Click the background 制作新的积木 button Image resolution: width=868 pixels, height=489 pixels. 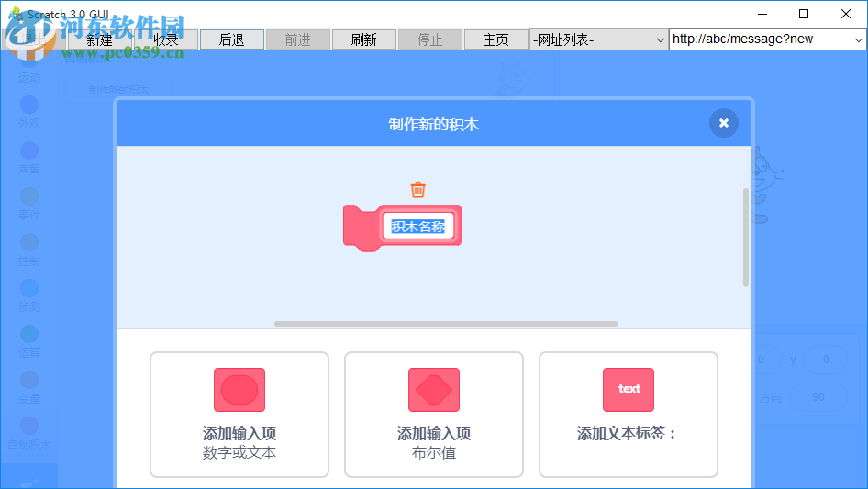pos(119,90)
